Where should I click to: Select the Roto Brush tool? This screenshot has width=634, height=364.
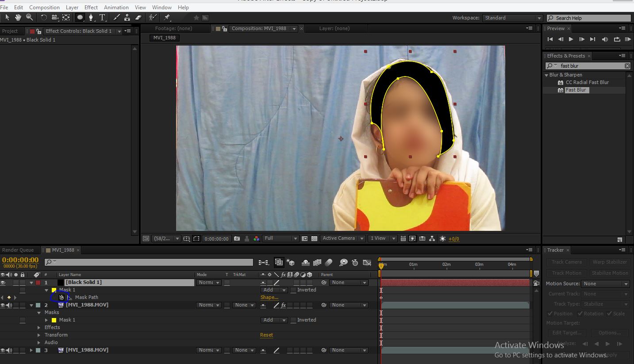[x=152, y=18]
